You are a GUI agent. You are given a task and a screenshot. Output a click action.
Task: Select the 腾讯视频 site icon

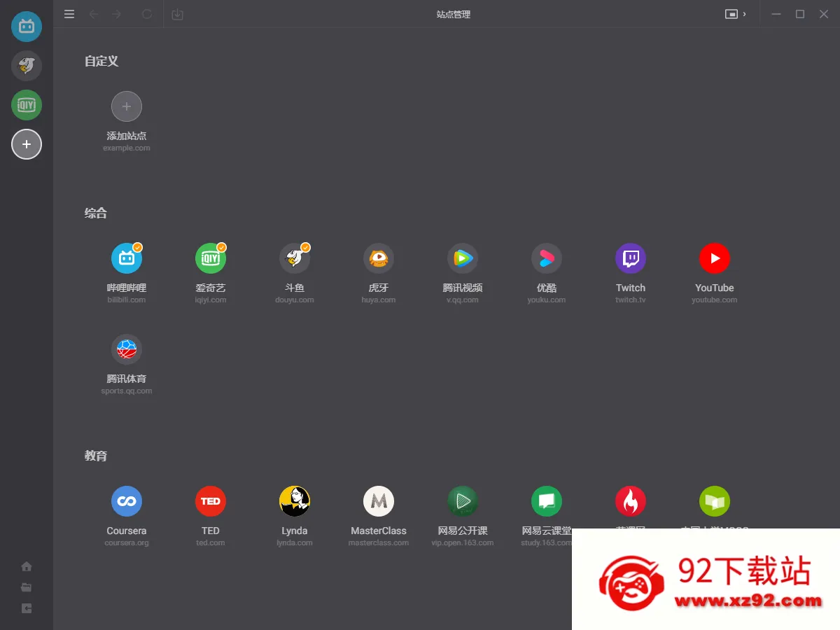coord(463,258)
